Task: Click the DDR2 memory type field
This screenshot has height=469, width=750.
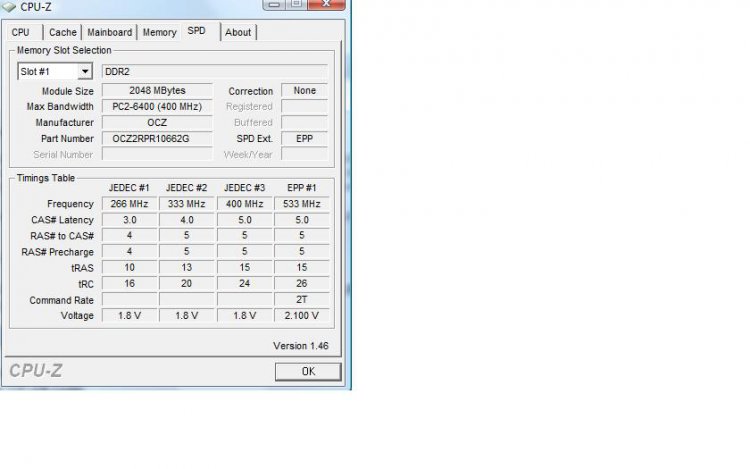Action: (x=215, y=72)
